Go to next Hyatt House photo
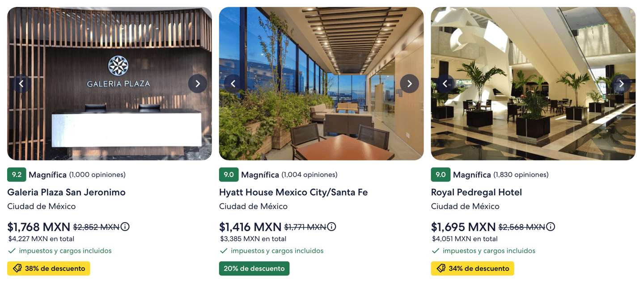This screenshot has height=286, width=644. tap(409, 84)
